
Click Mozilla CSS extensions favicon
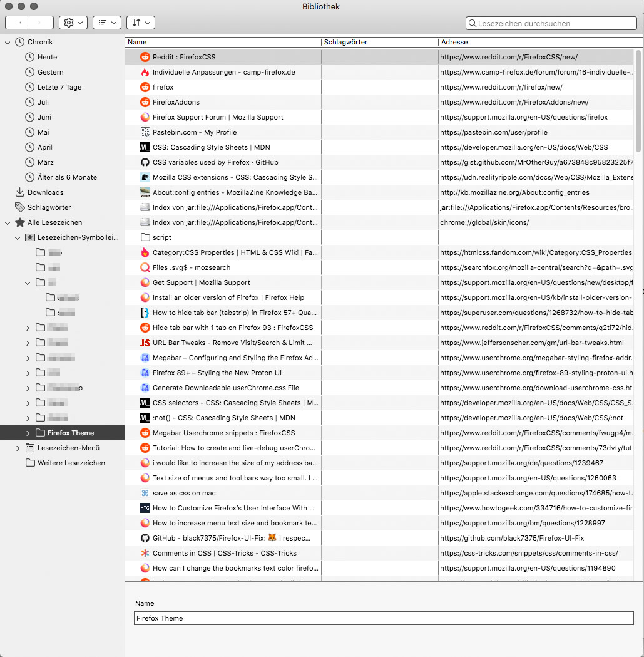[x=145, y=178]
